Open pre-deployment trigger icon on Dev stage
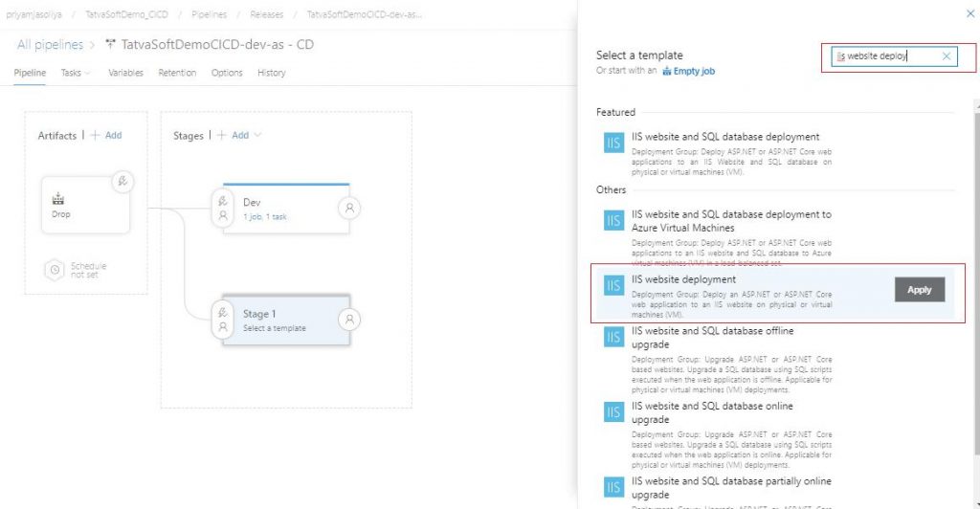 click(x=222, y=201)
